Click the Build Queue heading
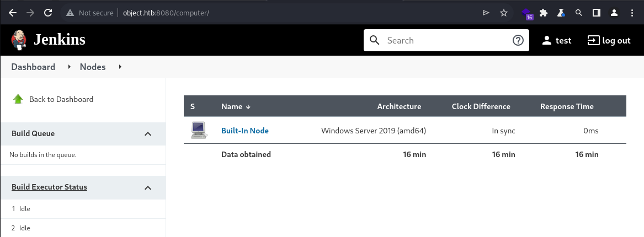The image size is (644, 237). pyautogui.click(x=33, y=134)
